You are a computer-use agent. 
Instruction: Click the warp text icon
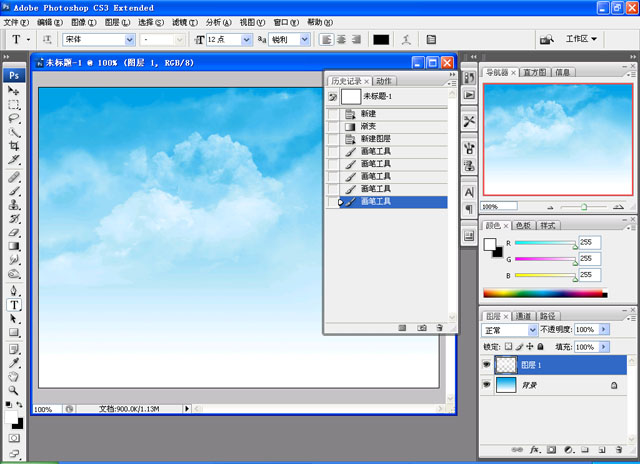[x=406, y=40]
